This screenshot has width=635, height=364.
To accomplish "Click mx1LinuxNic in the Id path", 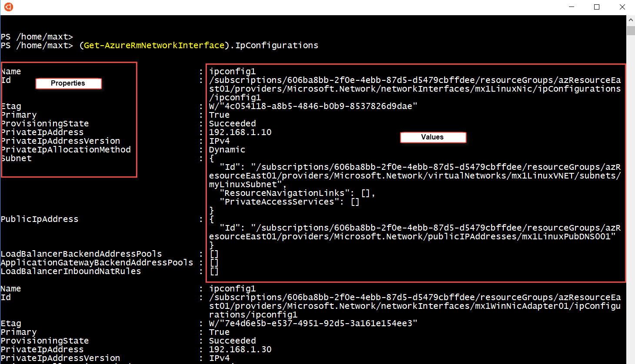I will [x=505, y=89].
